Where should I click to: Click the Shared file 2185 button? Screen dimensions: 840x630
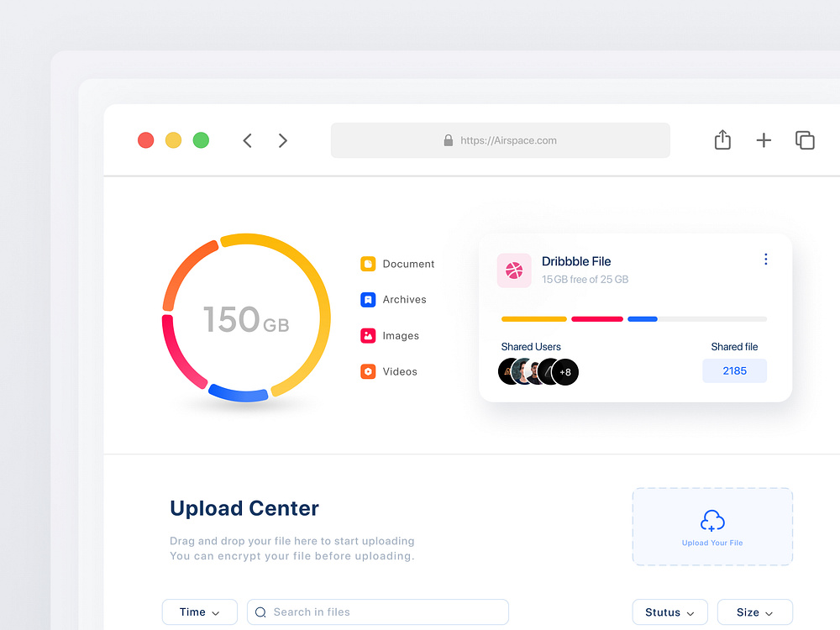(x=734, y=370)
